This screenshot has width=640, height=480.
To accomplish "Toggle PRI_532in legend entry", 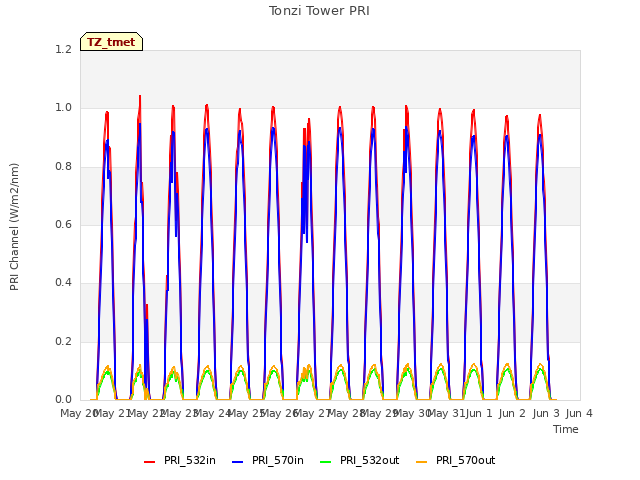I will pyautogui.click(x=180, y=460).
